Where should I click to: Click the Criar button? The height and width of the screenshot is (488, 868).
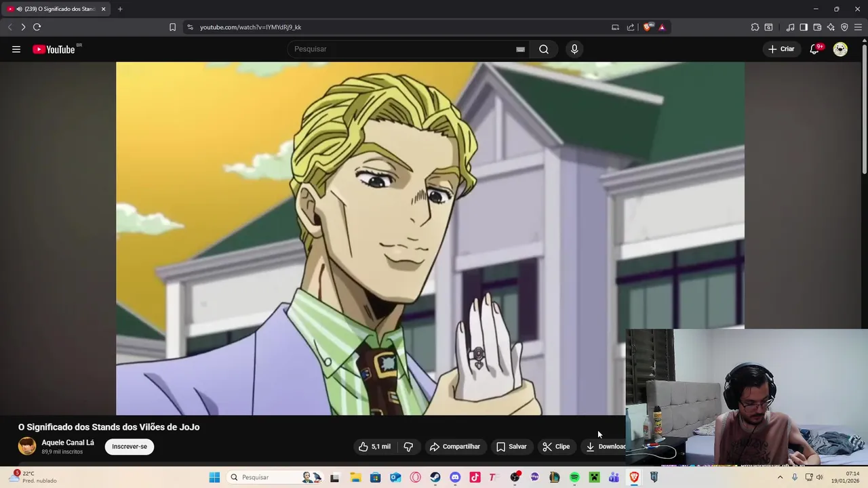[781, 49]
